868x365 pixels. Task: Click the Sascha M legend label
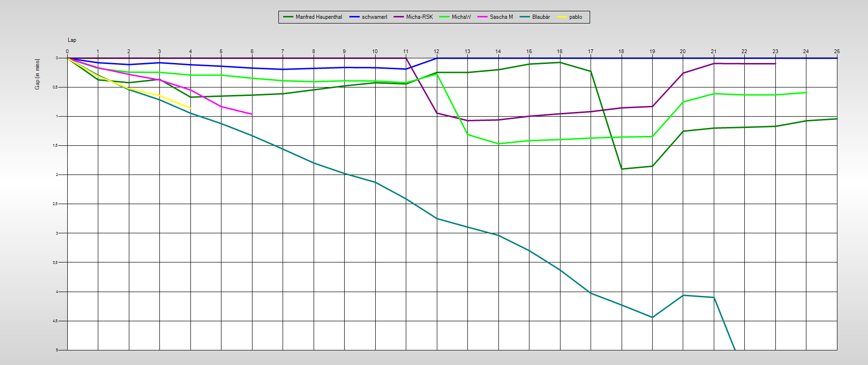[x=501, y=17]
